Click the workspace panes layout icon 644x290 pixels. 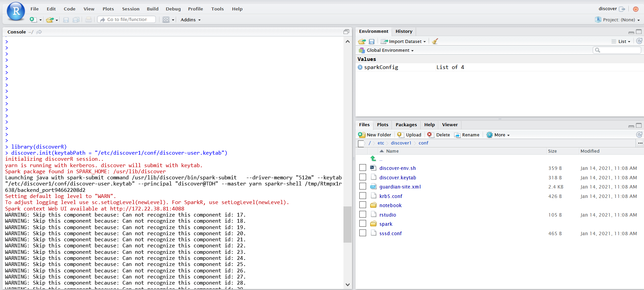click(166, 20)
